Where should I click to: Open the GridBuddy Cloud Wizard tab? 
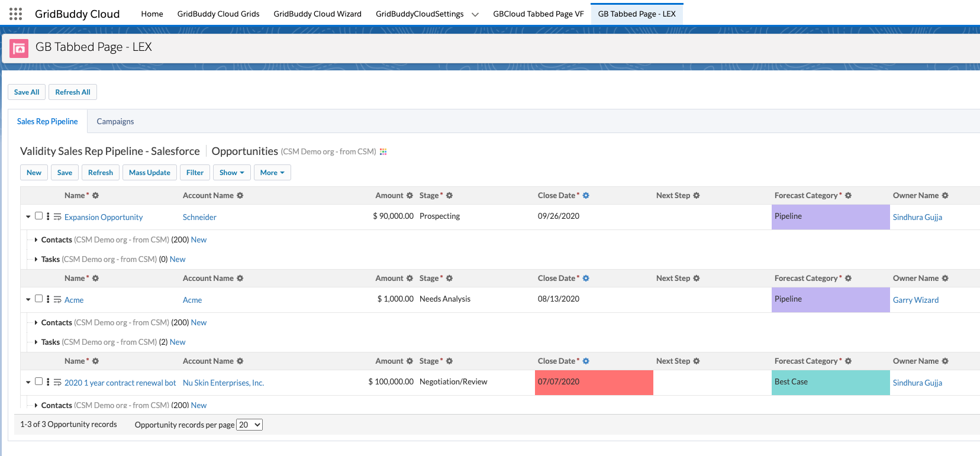317,14
